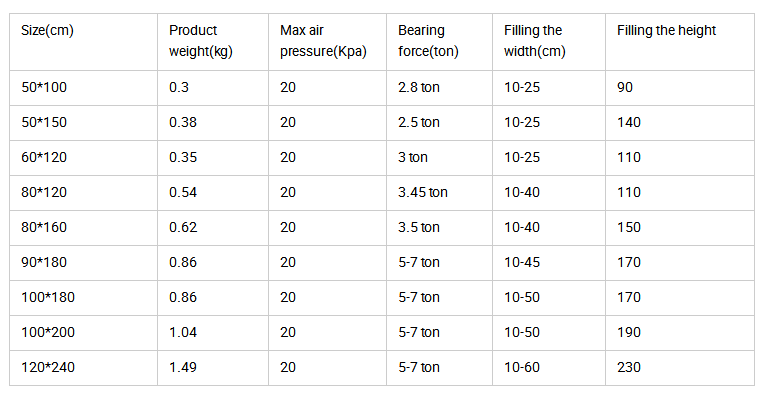Viewport: 774px width, 413px height.
Task: Click the Filling the height header
Action: tap(666, 31)
